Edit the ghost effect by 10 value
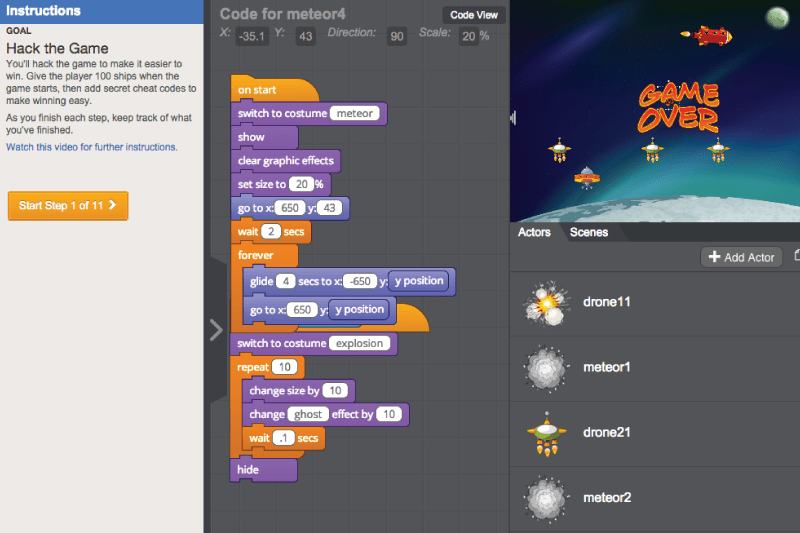The image size is (800, 533). click(389, 414)
